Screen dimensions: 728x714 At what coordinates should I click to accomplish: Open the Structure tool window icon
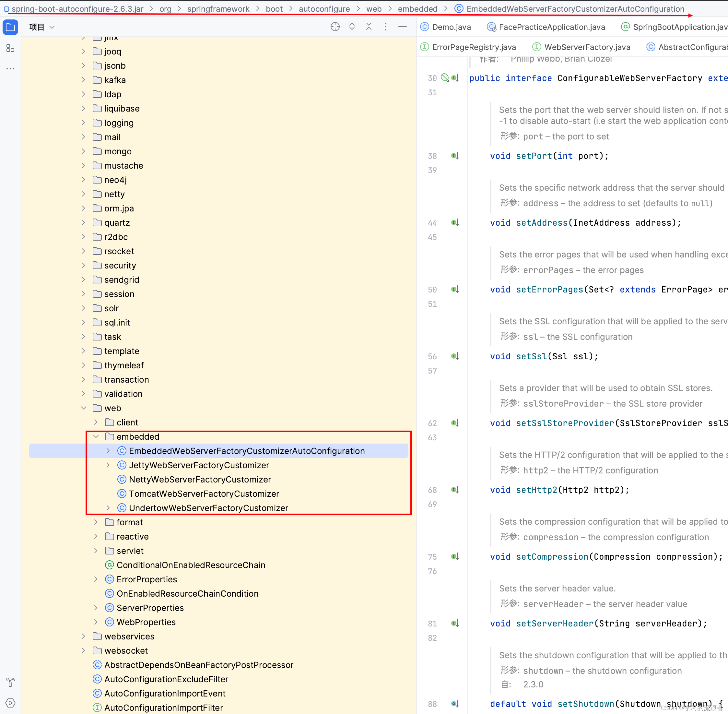10,48
